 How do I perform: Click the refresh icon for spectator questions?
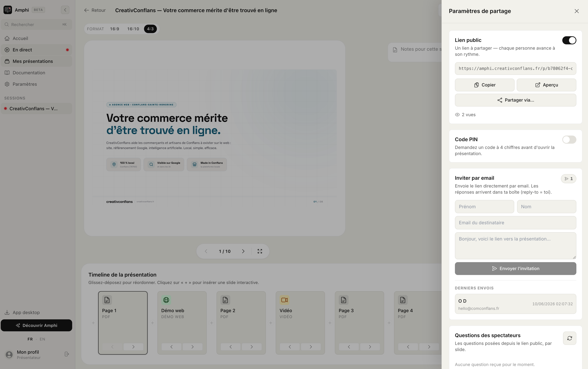pos(570,338)
